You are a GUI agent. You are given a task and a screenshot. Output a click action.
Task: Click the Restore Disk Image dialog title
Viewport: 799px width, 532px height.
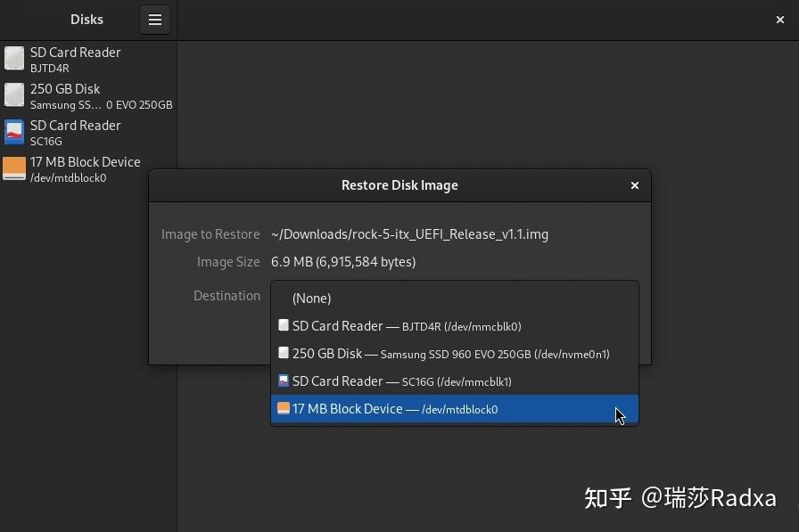[x=399, y=185]
